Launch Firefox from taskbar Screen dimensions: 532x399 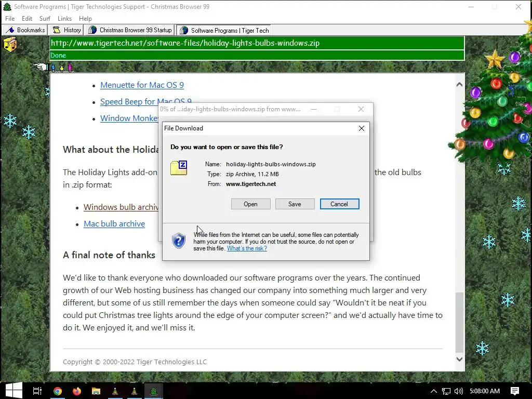tap(77, 391)
